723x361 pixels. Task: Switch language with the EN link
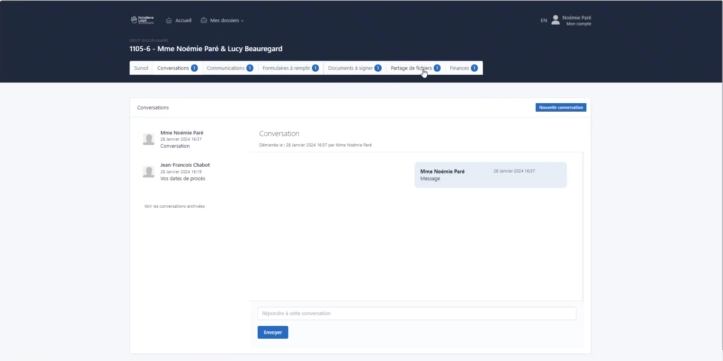point(544,20)
